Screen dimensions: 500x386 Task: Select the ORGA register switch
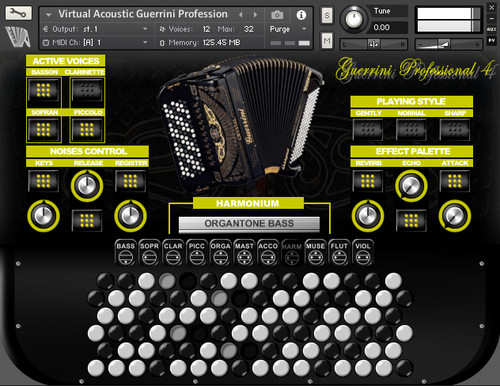pyautogui.click(x=220, y=252)
